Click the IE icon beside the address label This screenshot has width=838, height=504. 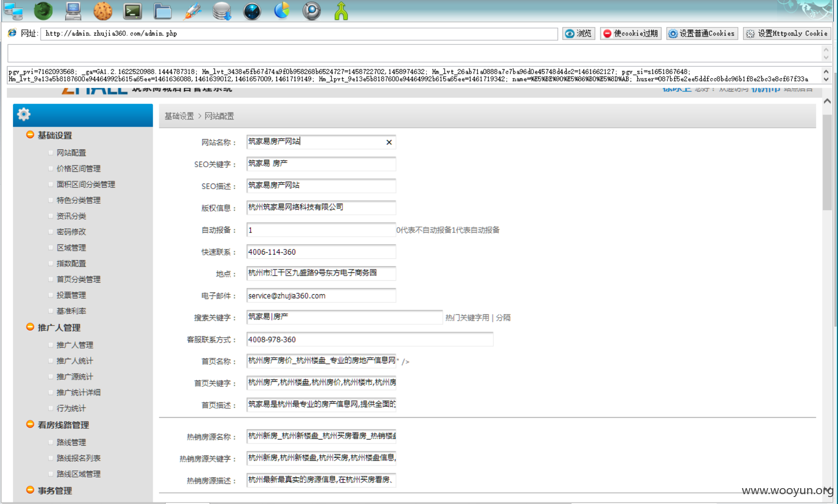[13, 33]
